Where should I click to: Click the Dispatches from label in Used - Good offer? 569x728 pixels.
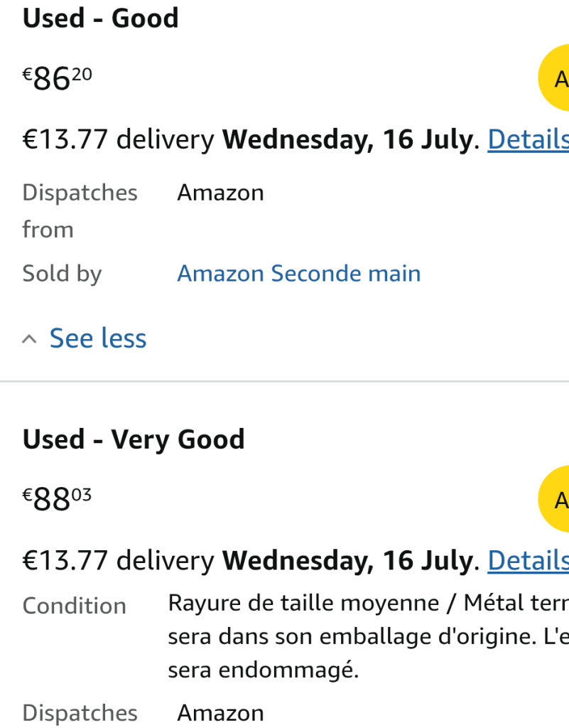[80, 210]
